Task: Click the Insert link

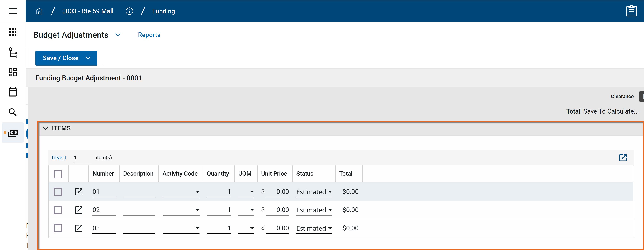Action: (x=59, y=158)
